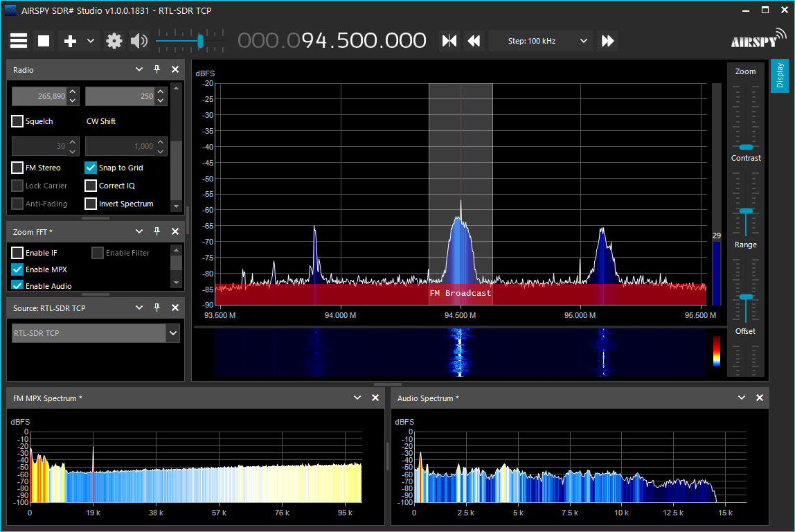This screenshot has width=795, height=532.
Task: Enable Correct IQ checkbox
Action: coord(90,186)
